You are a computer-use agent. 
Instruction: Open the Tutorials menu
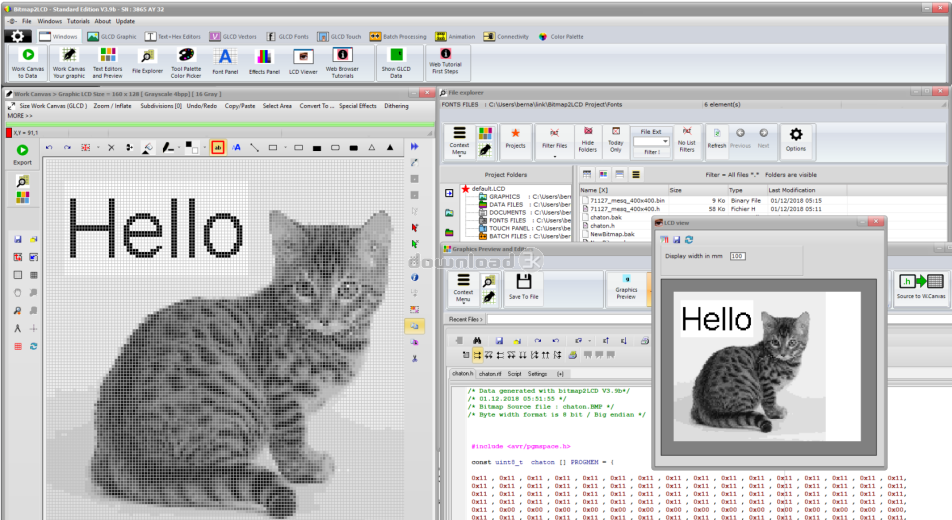[78, 21]
